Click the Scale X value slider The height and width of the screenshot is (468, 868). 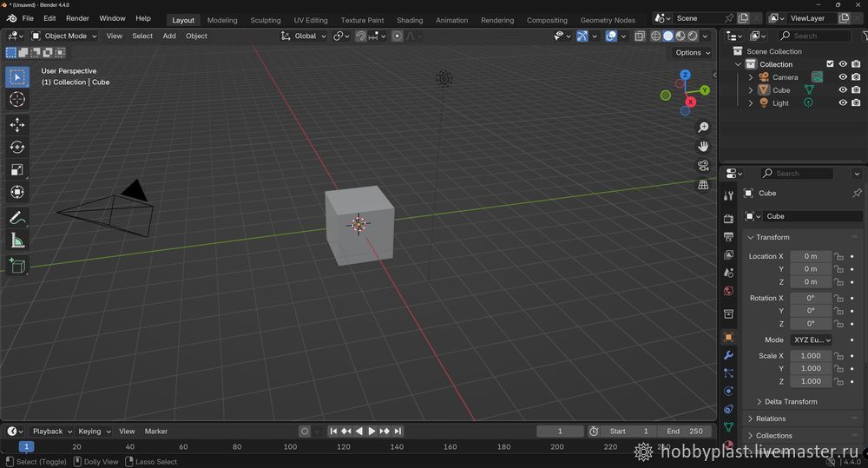[811, 356]
